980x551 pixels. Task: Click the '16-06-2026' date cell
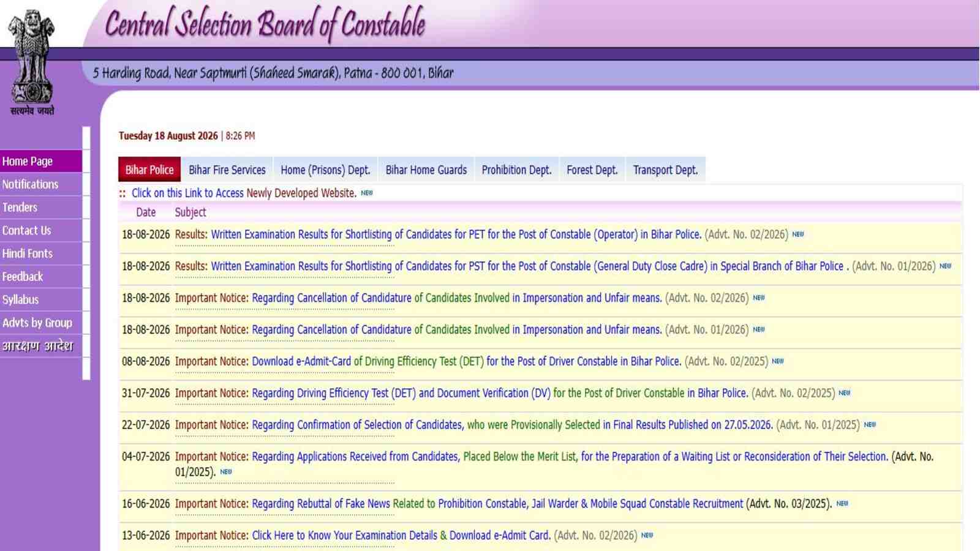coord(146,504)
